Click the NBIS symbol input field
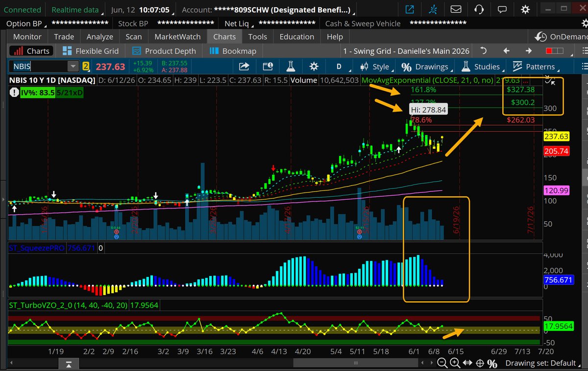Screen dimensions: 588x371 40,67
